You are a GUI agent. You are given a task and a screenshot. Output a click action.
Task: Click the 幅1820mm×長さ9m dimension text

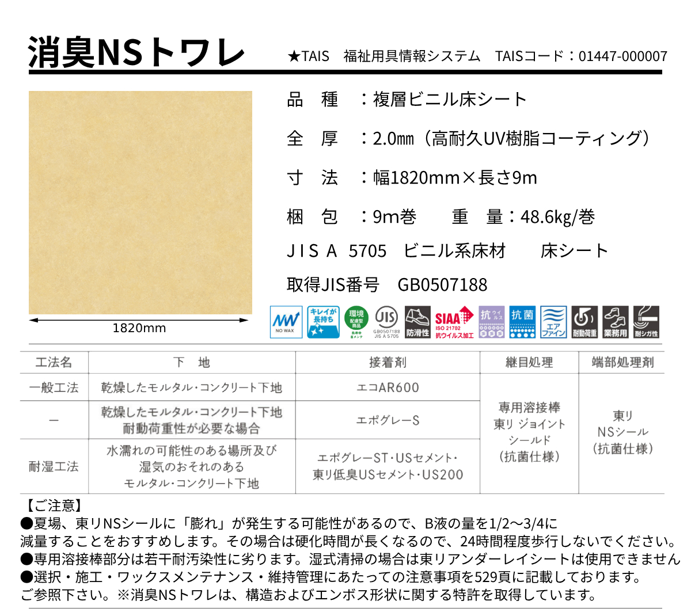[x=455, y=177]
